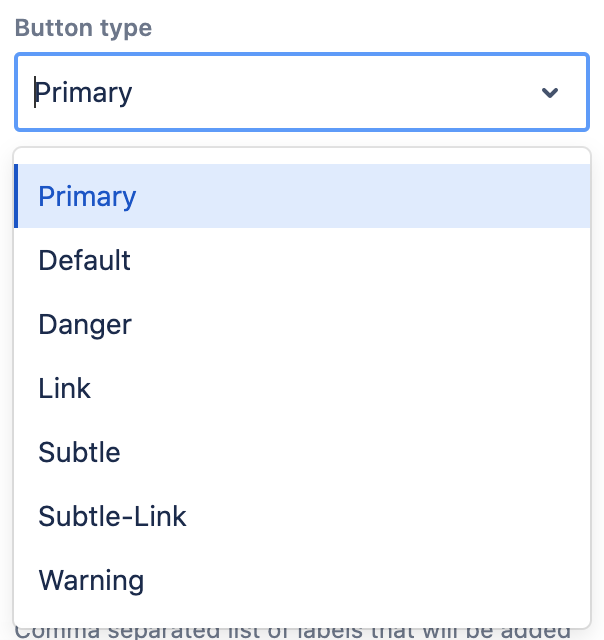Switch button type to Subtle-Link
This screenshot has width=604, height=640.
point(112,516)
